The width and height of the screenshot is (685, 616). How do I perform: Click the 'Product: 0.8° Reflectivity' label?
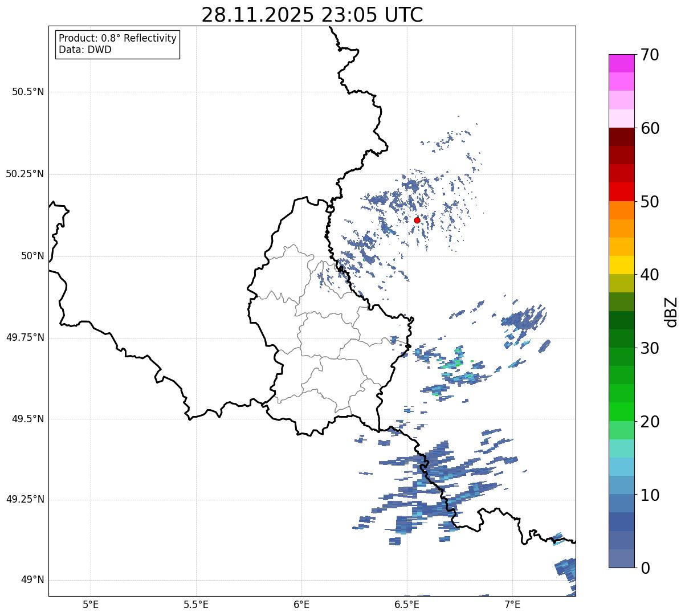pyautogui.click(x=118, y=38)
